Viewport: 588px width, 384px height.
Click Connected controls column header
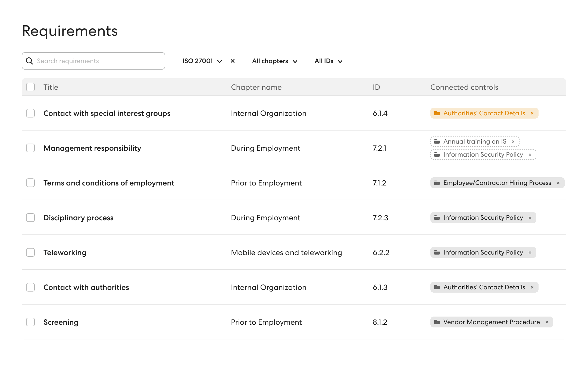pos(464,87)
